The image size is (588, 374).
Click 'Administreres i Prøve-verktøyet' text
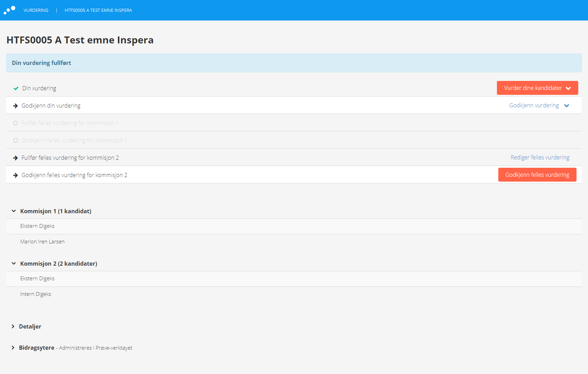tap(96, 348)
